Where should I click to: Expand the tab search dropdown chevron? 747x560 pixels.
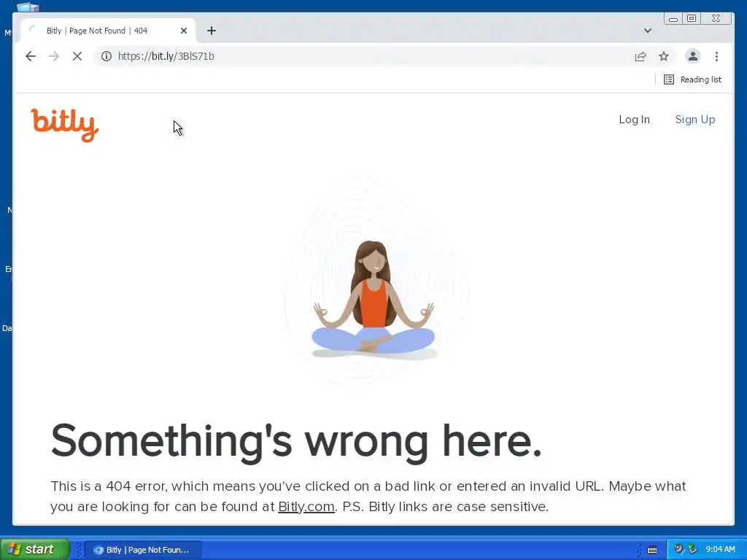[648, 31]
